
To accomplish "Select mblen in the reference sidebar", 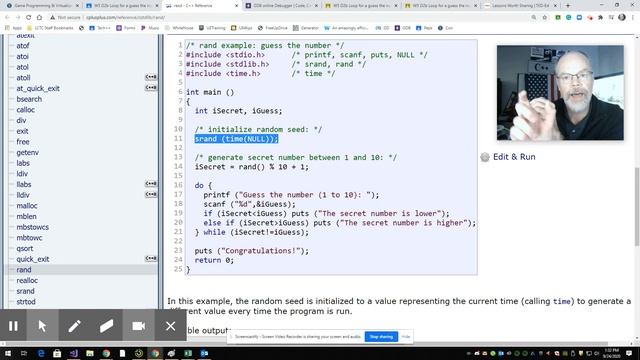I will [x=27, y=216].
